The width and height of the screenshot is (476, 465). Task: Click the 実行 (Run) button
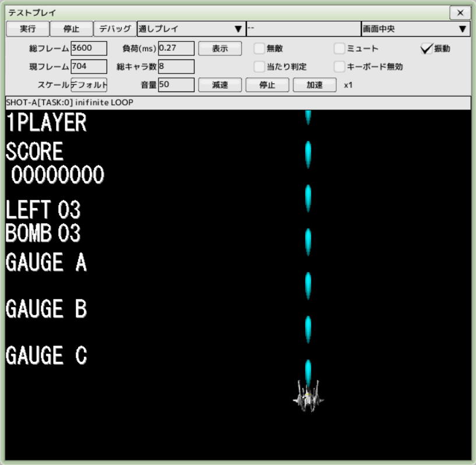click(27, 29)
